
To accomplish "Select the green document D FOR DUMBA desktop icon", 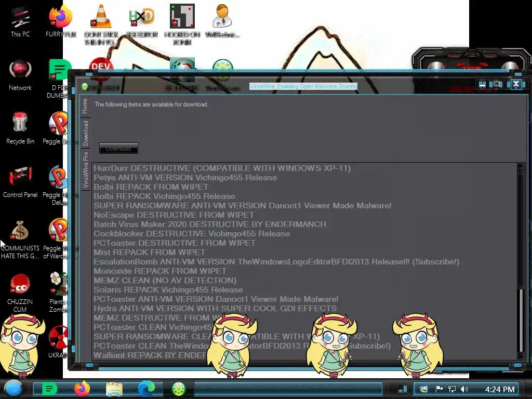I will pos(58,79).
